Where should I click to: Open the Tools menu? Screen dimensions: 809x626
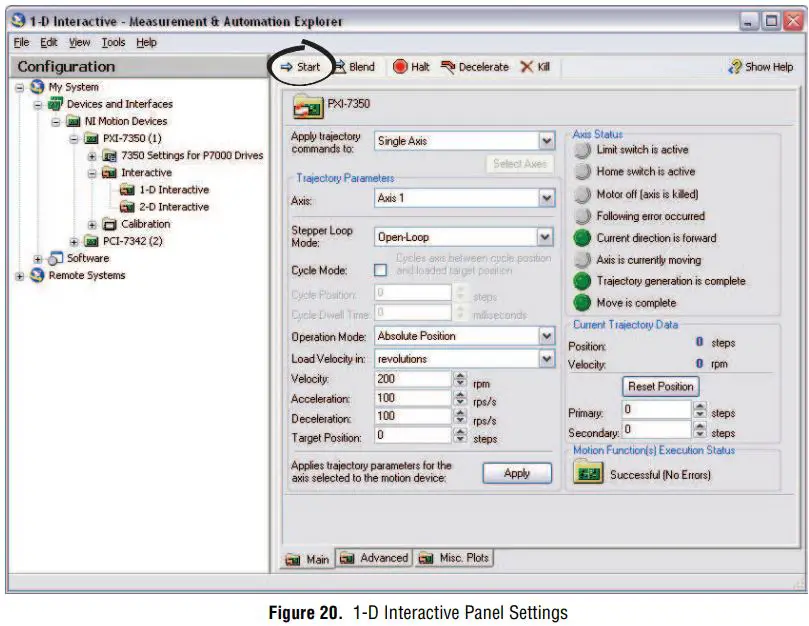113,43
